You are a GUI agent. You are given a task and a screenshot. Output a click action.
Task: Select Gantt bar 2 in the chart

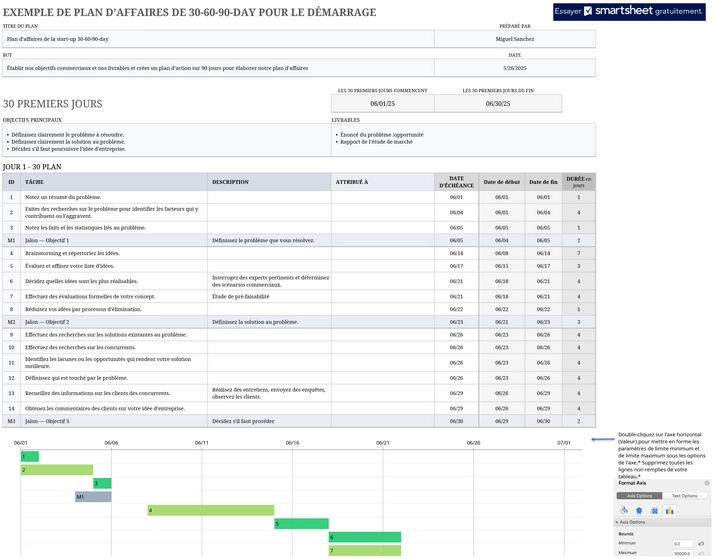[x=57, y=470]
